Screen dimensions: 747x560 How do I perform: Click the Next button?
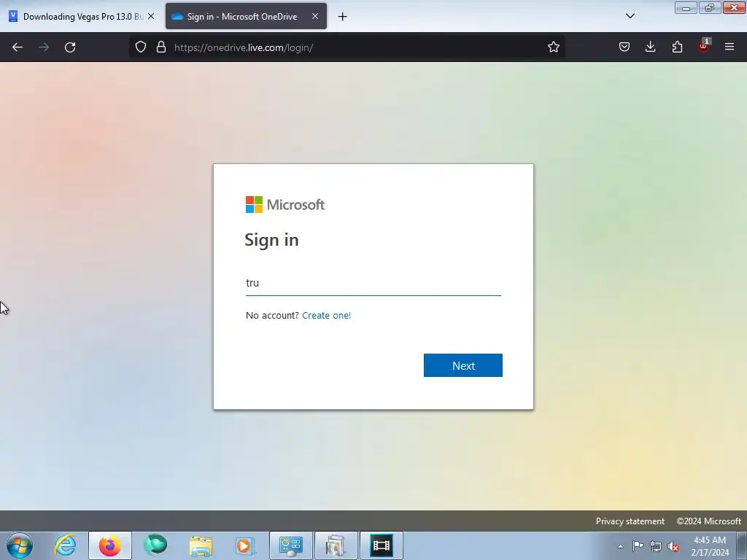[x=463, y=365]
